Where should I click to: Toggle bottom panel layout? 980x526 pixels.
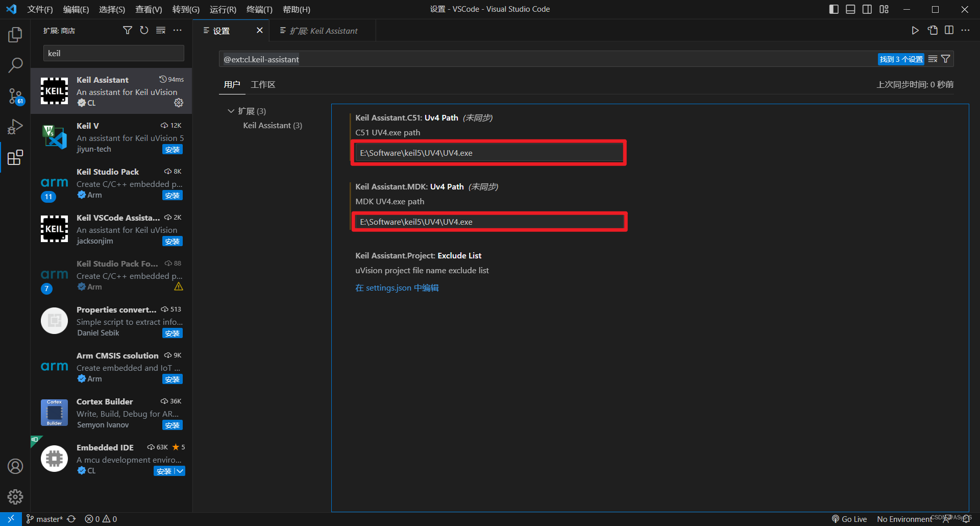tap(850, 9)
